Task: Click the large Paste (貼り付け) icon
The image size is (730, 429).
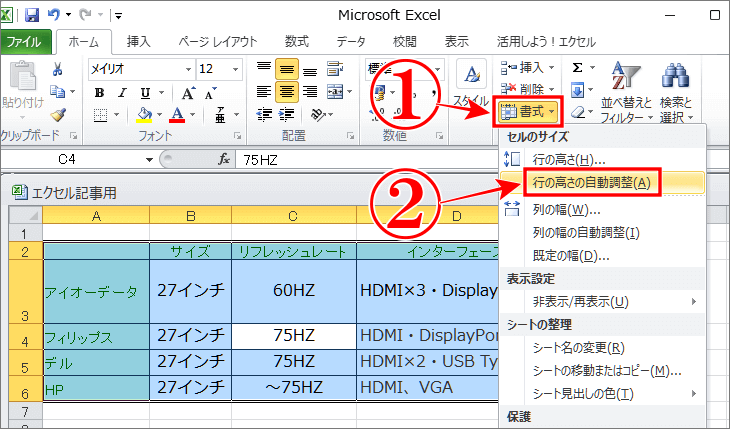Action: pos(22,77)
